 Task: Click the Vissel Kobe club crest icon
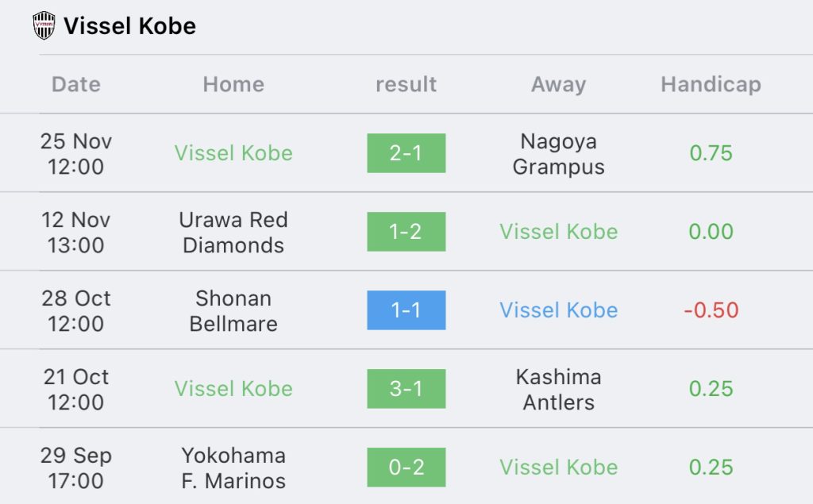click(44, 25)
